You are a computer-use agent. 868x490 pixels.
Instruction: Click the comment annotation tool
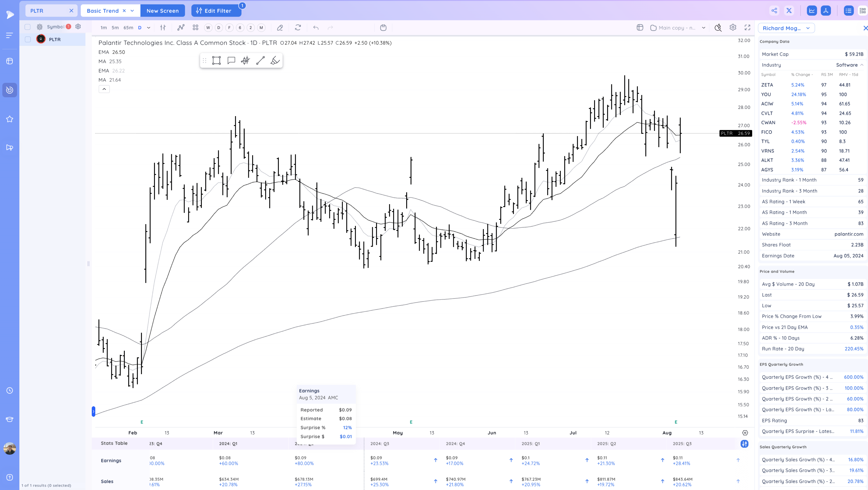[x=231, y=61]
